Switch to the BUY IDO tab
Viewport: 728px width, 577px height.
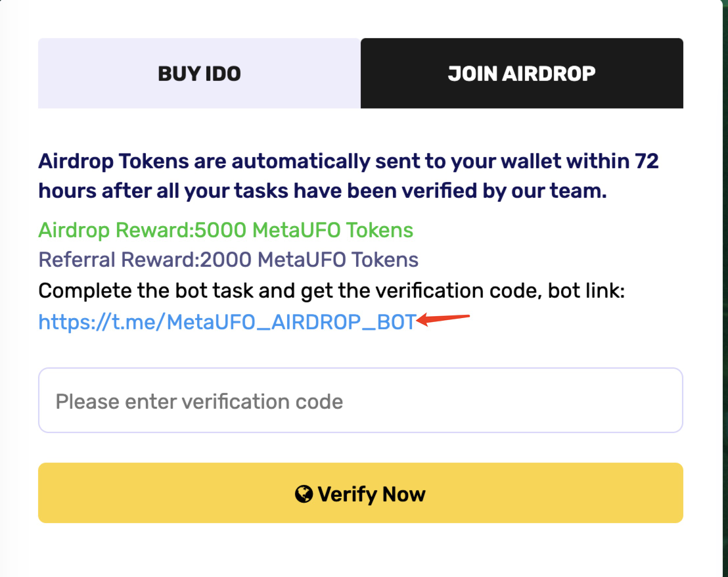point(199,73)
